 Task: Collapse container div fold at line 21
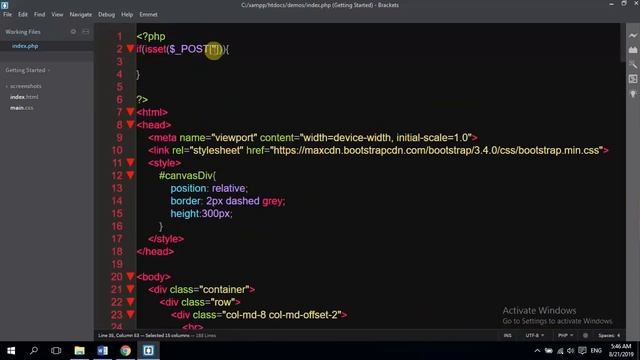pyautogui.click(x=130, y=289)
